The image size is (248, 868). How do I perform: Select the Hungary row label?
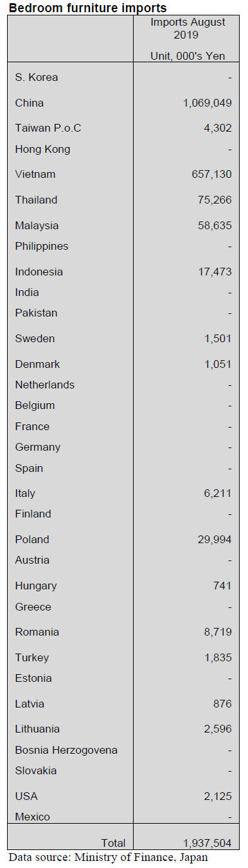pos(36,586)
